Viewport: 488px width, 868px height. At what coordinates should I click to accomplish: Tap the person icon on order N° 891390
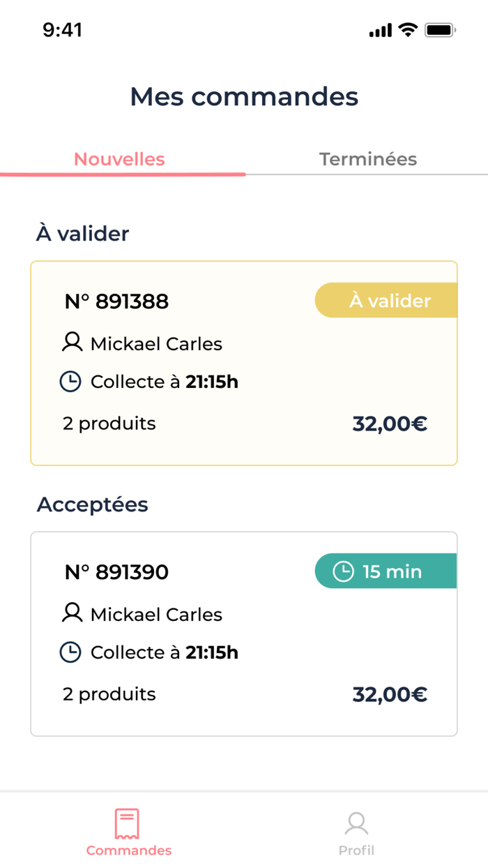pos(70,613)
